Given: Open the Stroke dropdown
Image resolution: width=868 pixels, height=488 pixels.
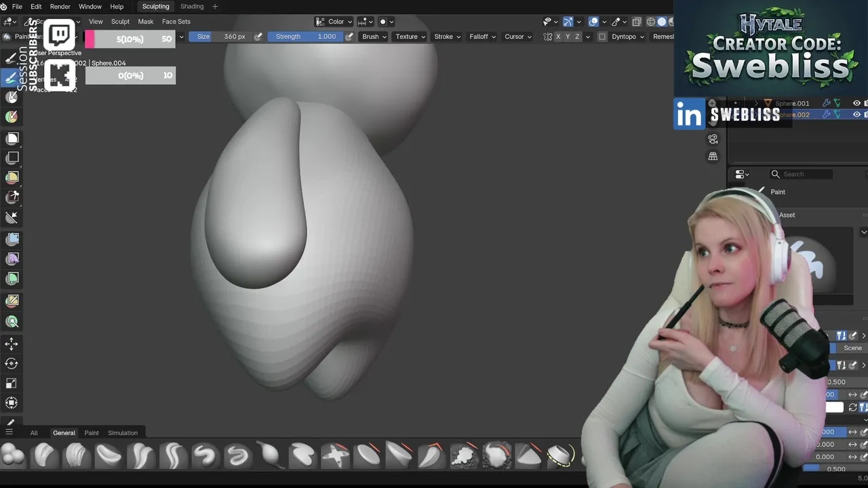Looking at the screenshot, I should (447, 37).
